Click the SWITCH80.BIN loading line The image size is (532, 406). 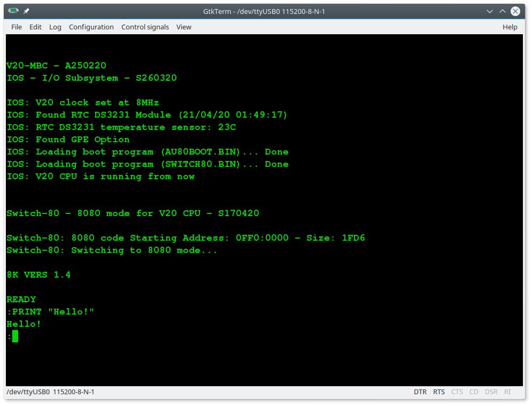click(x=148, y=164)
